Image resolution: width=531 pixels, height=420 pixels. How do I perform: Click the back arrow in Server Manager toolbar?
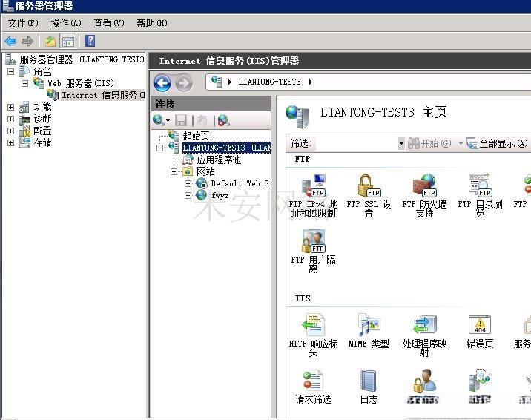[x=10, y=42]
